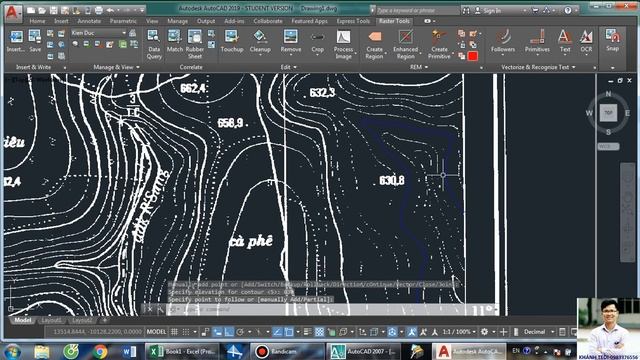Image resolution: width=640 pixels, height=360 pixels.
Task: Toggle transparency display in status bar
Action: pyautogui.click(x=319, y=332)
